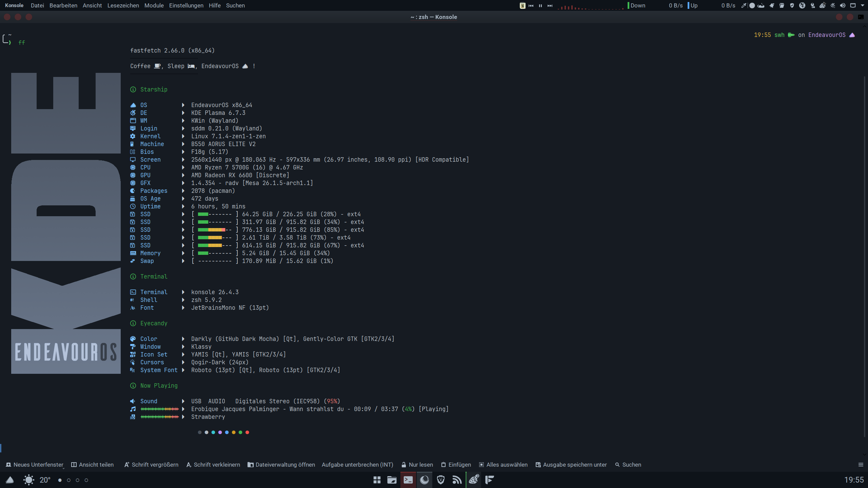
Task: Expand the Neues Unterfenster dropdown arrow
Action: coord(63,468)
